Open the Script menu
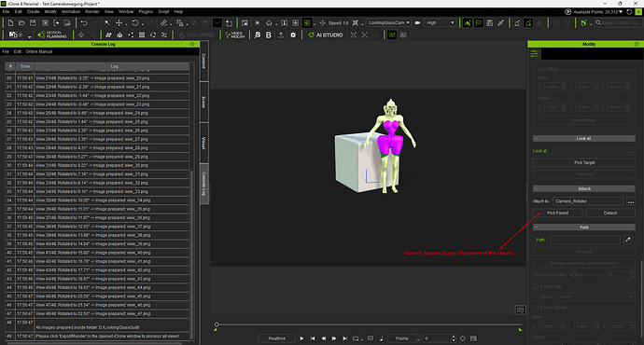This screenshot has height=345, width=644. click(163, 12)
